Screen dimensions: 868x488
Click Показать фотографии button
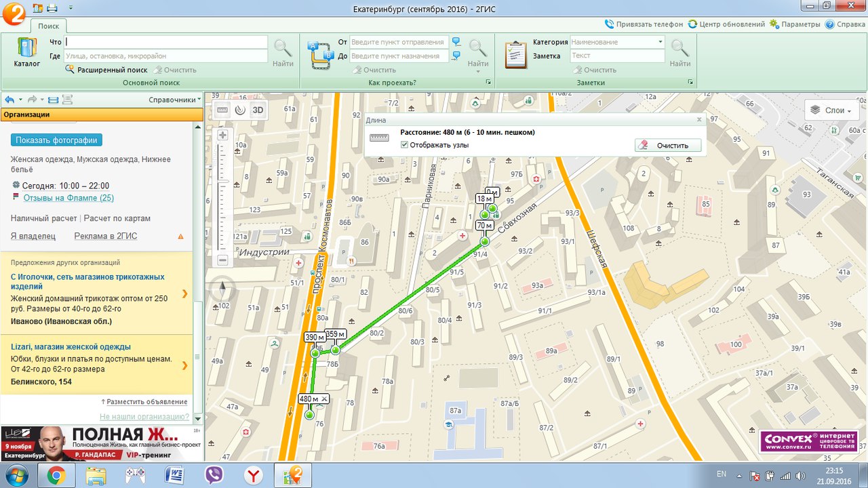[56, 140]
